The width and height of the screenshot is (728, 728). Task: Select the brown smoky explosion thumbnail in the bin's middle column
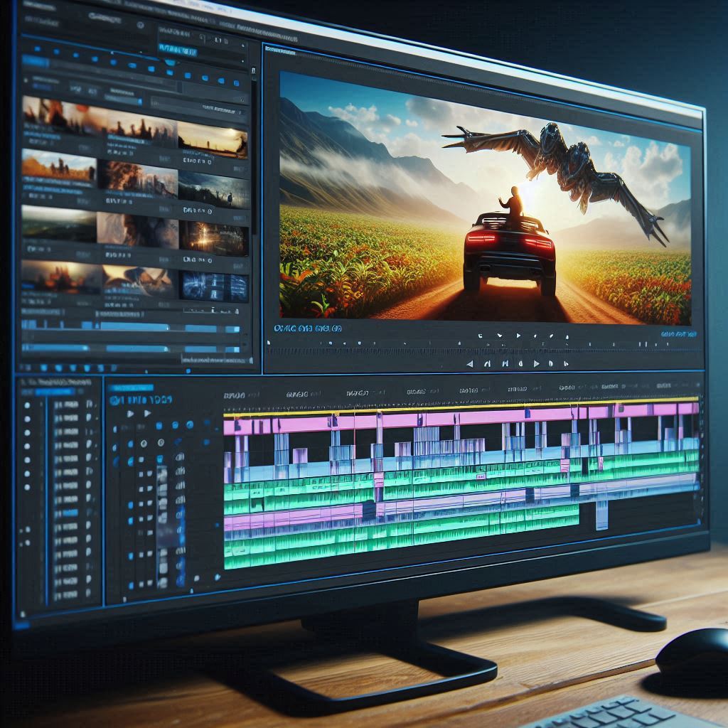pos(138,179)
